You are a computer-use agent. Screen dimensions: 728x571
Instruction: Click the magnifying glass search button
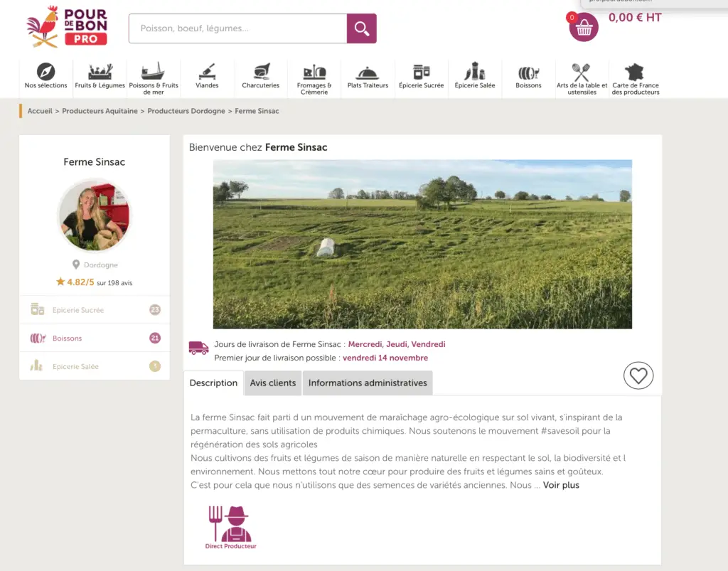361,28
